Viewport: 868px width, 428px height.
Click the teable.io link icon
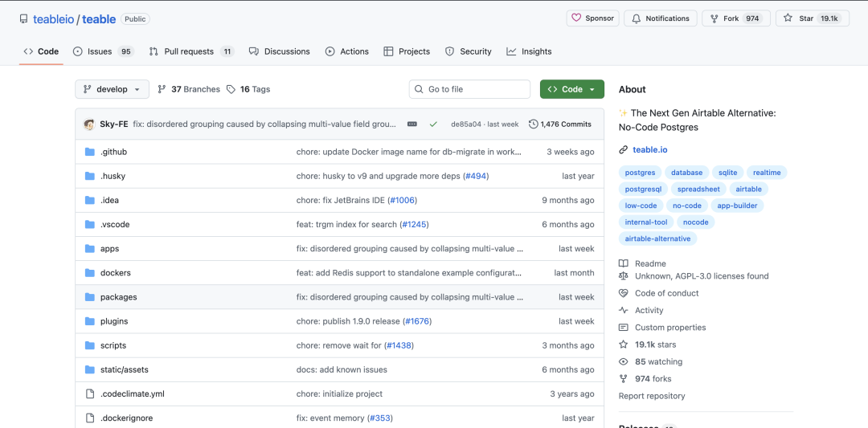[624, 150]
